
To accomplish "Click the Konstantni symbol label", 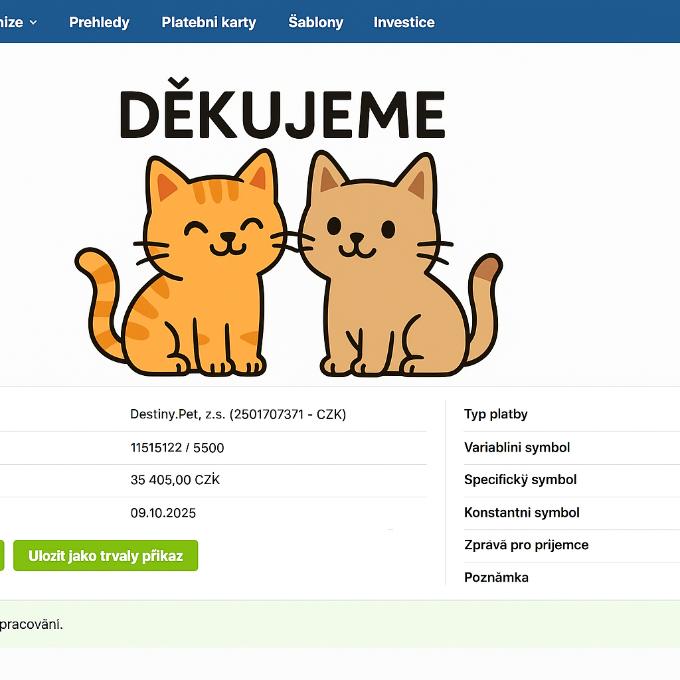I will pyautogui.click(x=521, y=513).
